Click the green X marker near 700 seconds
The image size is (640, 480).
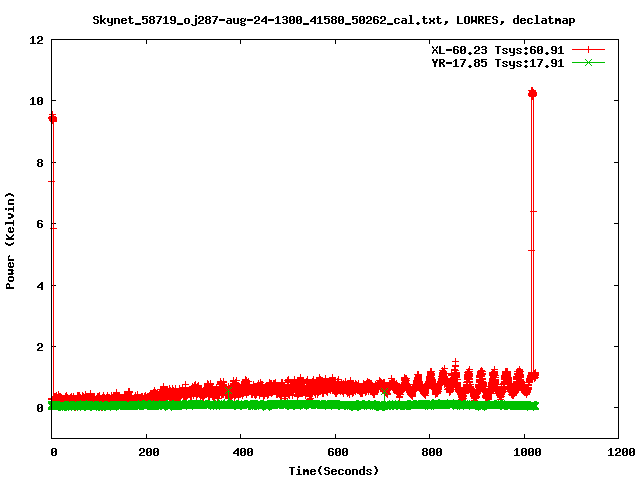pyautogui.click(x=384, y=393)
